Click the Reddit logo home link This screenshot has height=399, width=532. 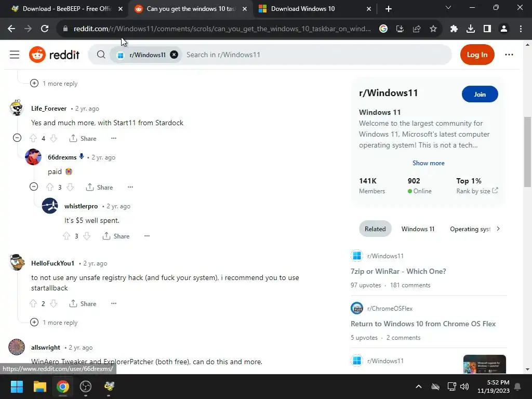tap(54, 55)
